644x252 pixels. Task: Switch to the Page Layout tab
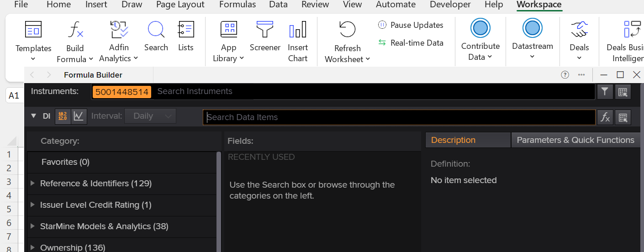tap(180, 5)
